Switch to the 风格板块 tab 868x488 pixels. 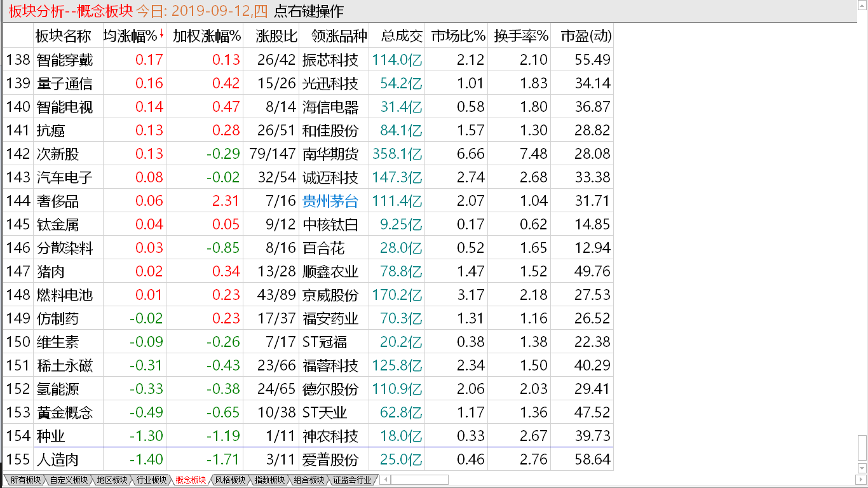pyautogui.click(x=230, y=480)
